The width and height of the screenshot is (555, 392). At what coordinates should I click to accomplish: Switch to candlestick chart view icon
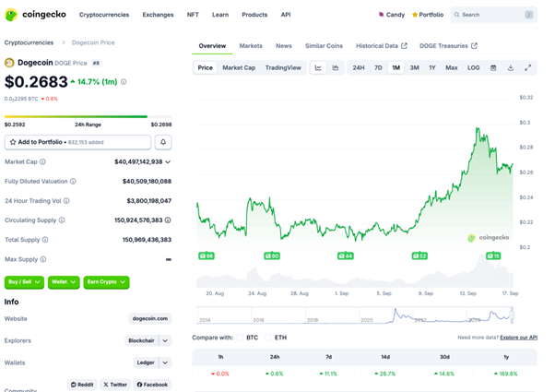point(336,67)
